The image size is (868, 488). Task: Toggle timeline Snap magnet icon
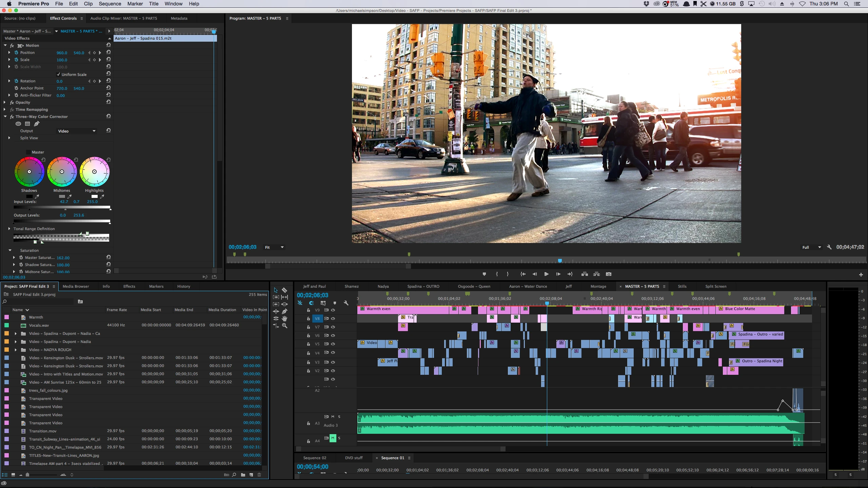tap(311, 303)
